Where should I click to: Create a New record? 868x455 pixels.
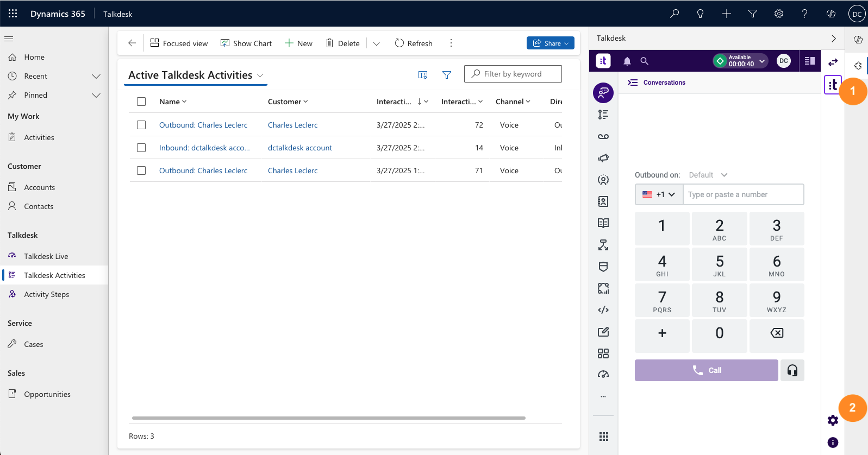[x=298, y=43]
